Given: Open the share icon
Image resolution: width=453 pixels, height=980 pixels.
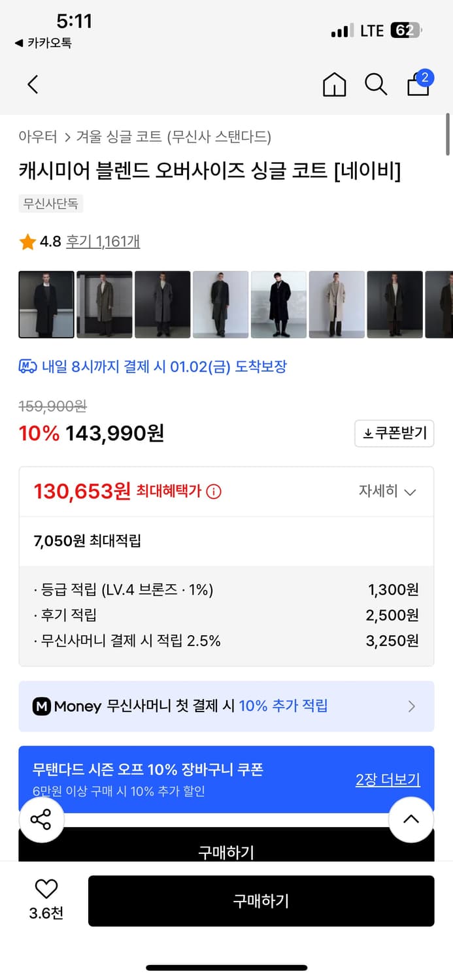Looking at the screenshot, I should [42, 819].
